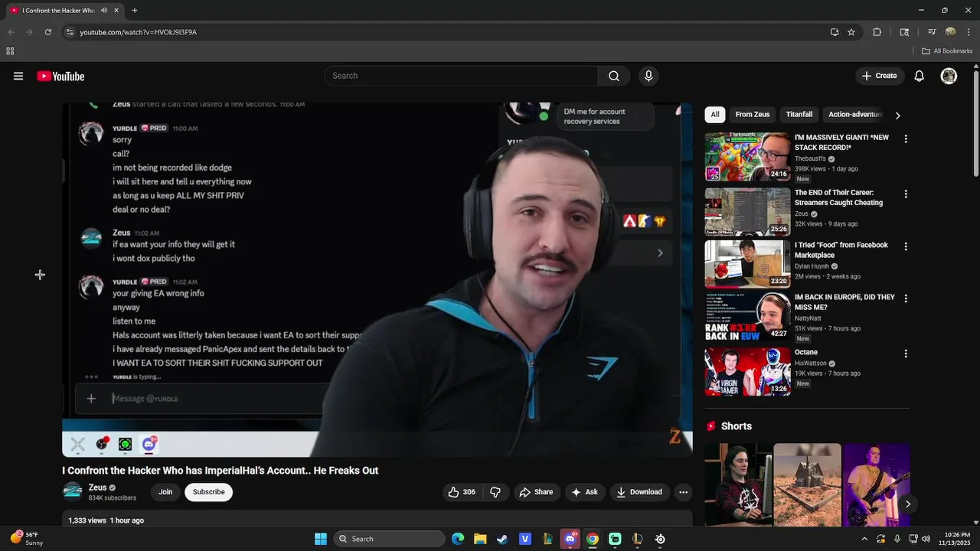980x551 pixels.
Task: Open Dylan Huynh channel link
Action: (x=812, y=266)
